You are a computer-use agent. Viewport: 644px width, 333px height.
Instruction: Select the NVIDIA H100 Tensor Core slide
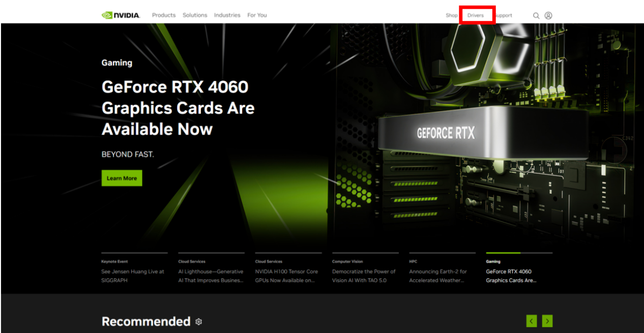(x=288, y=268)
